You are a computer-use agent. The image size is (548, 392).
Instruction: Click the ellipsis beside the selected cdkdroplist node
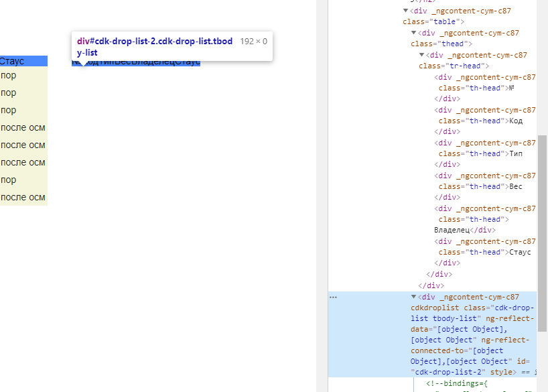[x=333, y=297]
